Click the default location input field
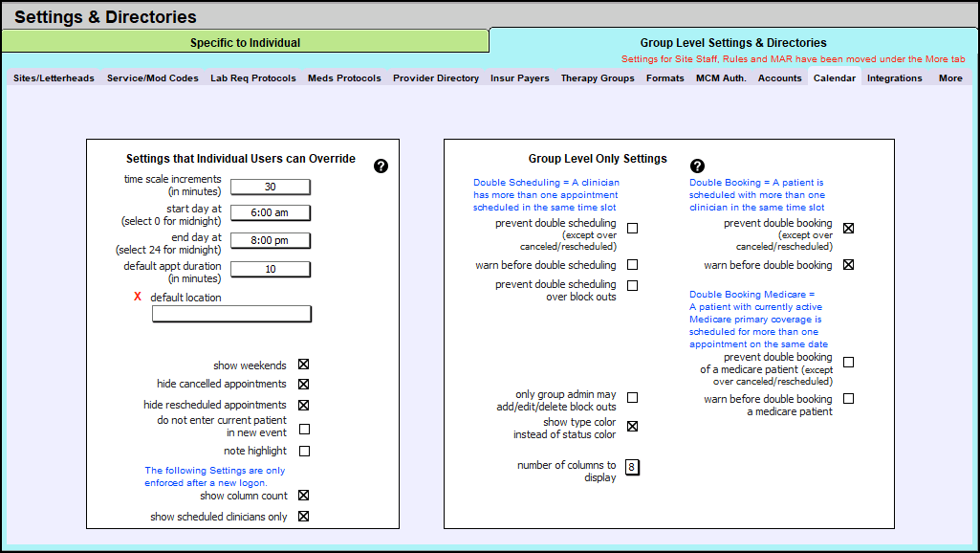 (x=231, y=314)
